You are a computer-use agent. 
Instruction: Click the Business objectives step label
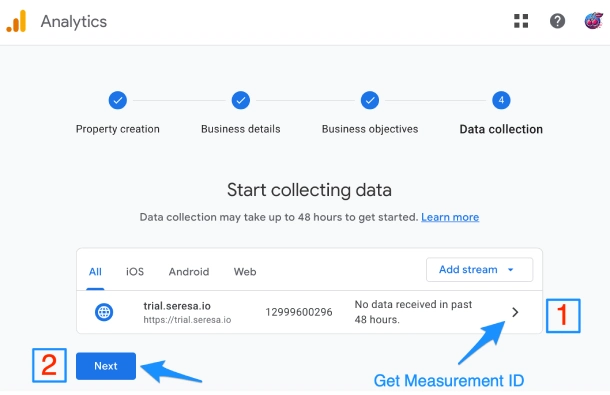point(370,129)
